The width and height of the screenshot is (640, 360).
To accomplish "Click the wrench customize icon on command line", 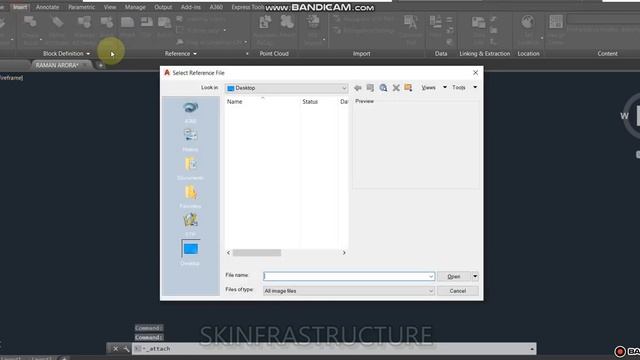I will click(x=126, y=349).
